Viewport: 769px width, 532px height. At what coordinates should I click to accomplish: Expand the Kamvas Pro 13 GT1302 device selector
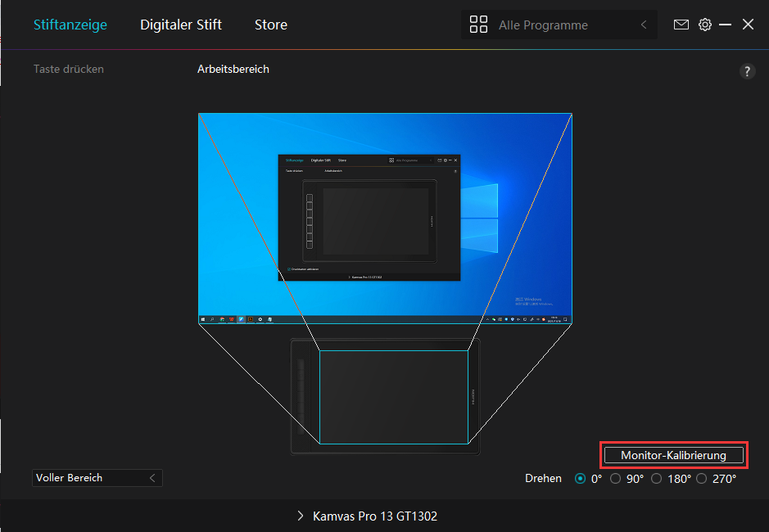point(367,516)
